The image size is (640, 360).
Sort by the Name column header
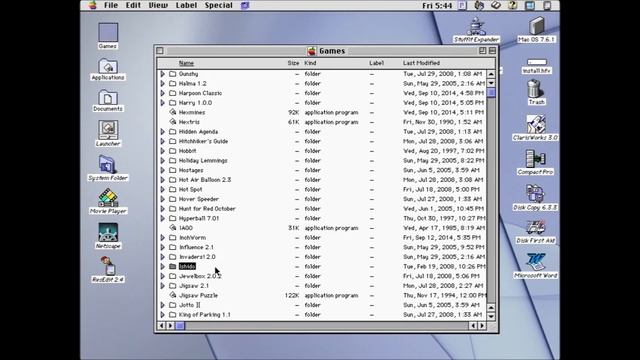click(x=186, y=63)
